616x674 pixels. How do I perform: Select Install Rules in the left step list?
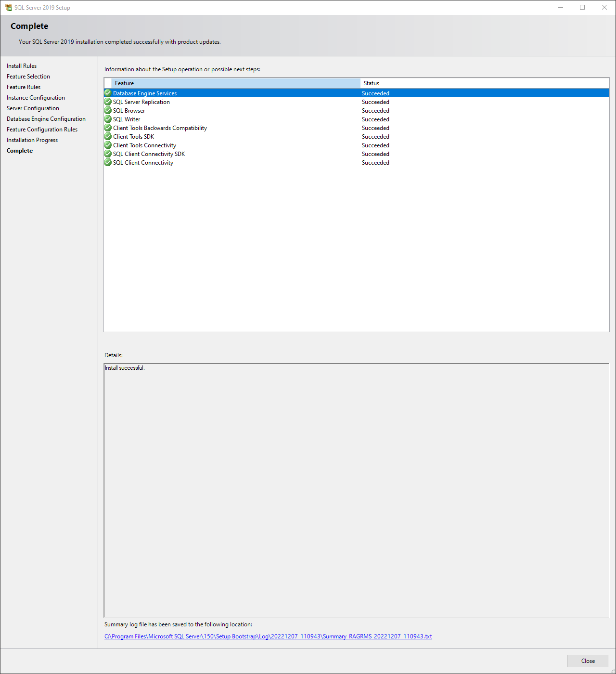tap(22, 66)
